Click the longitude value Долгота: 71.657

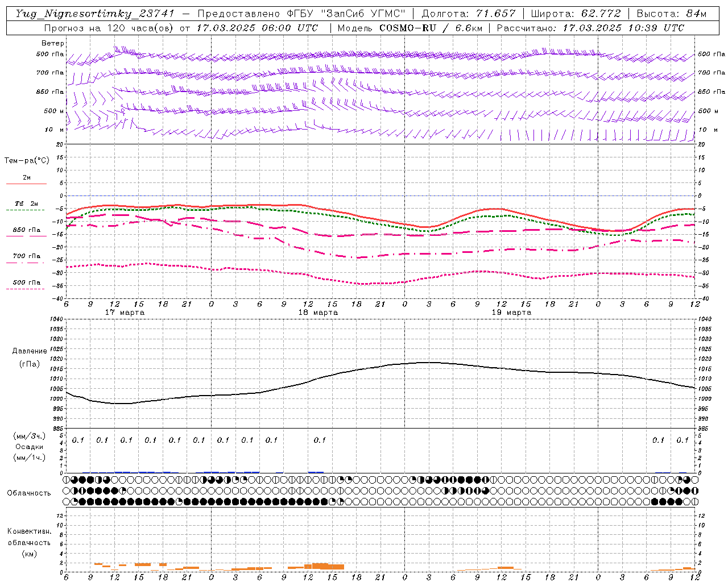coord(469,14)
